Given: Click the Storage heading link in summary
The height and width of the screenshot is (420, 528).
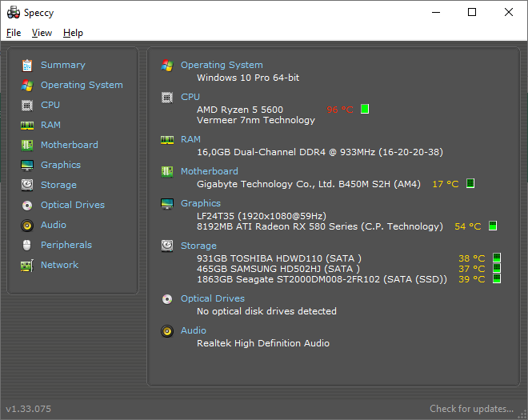Looking at the screenshot, I should (198, 246).
